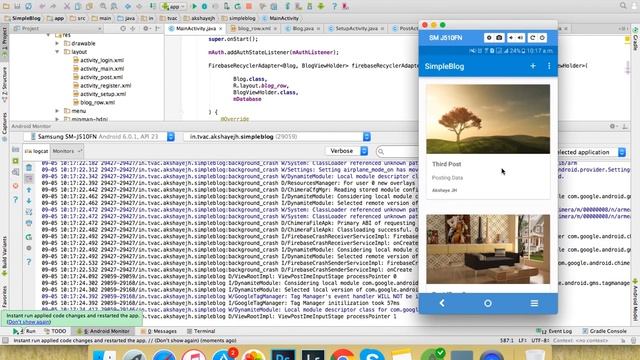Image resolution: width=640 pixels, height=360 pixels.
Task: Click the Save All toolbar icon
Action: coord(17,6)
